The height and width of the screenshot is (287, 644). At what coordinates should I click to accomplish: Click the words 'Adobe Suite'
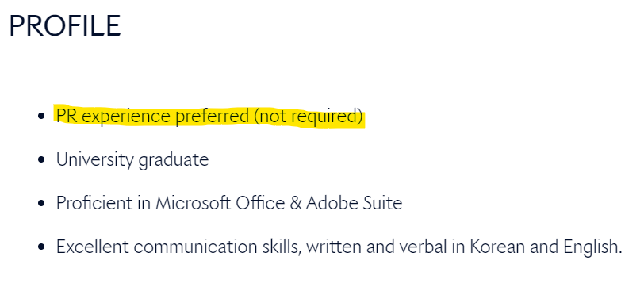click(x=354, y=203)
